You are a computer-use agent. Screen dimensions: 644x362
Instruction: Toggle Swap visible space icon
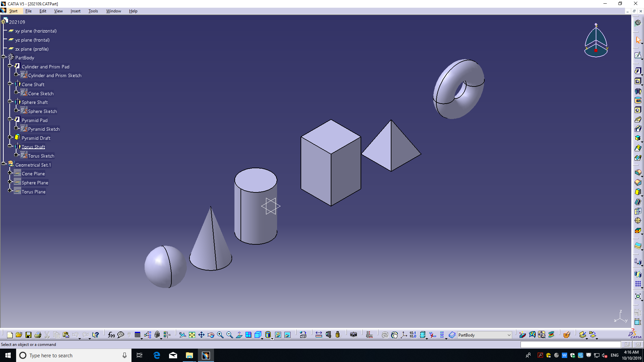pos(287,335)
